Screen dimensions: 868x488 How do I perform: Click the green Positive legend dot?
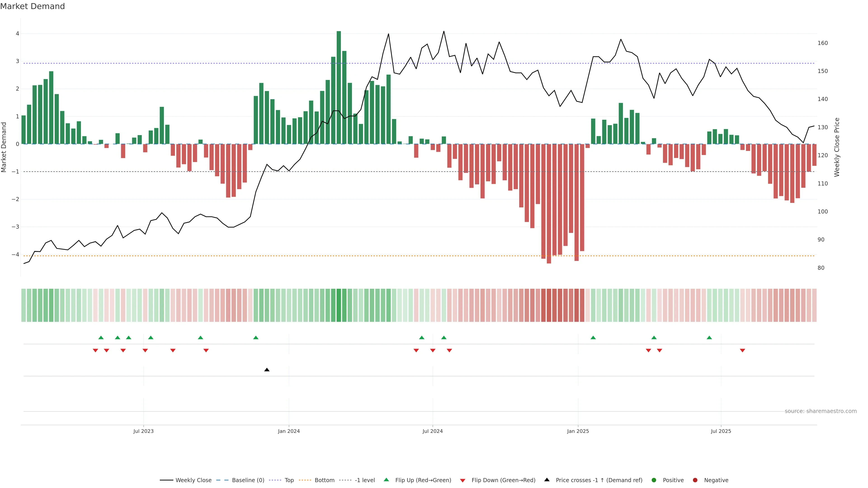coord(654,480)
